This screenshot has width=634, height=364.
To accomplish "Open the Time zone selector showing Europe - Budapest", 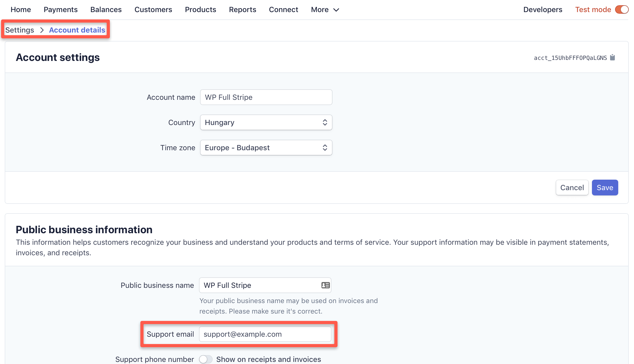I will (266, 148).
